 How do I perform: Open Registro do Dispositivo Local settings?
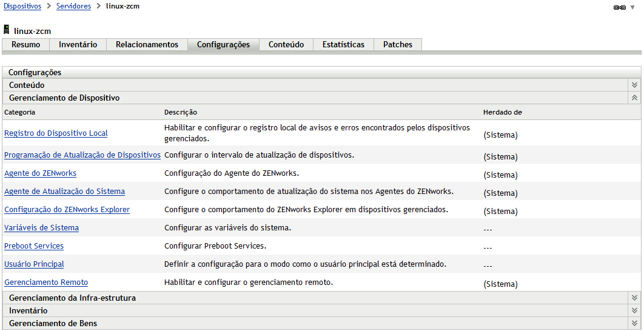pos(56,133)
